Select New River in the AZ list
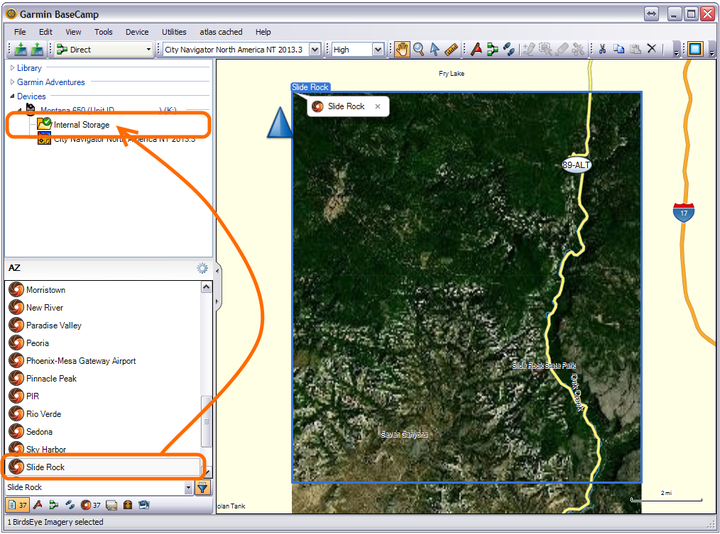720x534 pixels. coord(45,308)
